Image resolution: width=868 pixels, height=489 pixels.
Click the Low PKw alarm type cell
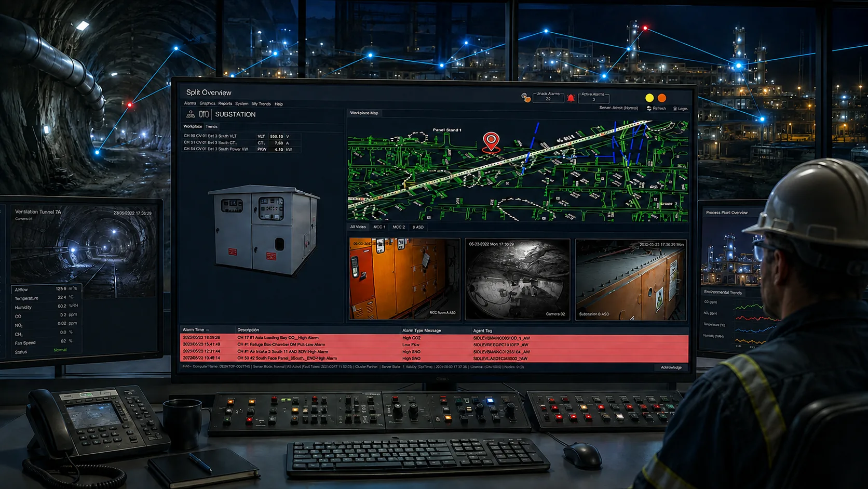pos(411,345)
